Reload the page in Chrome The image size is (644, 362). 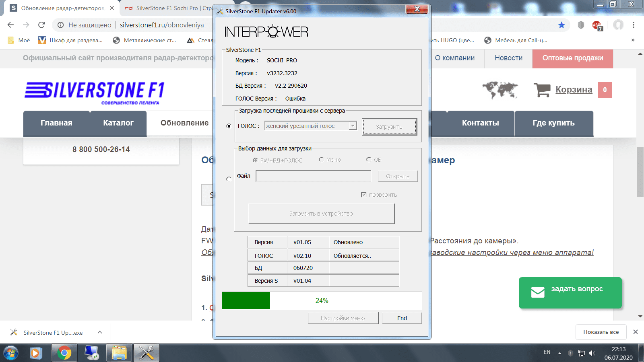click(x=41, y=25)
